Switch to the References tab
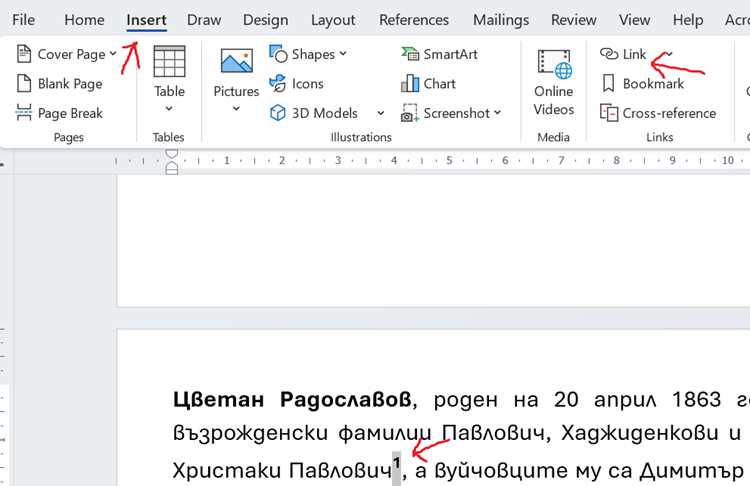Screen dimensions: 750x486 click(414, 20)
